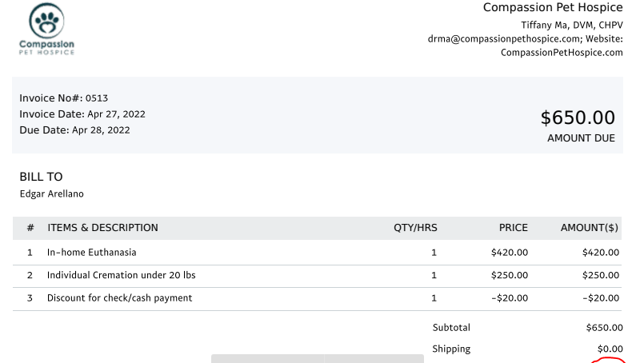
Task: Click the large $650.00 amount due figure
Action: [578, 118]
